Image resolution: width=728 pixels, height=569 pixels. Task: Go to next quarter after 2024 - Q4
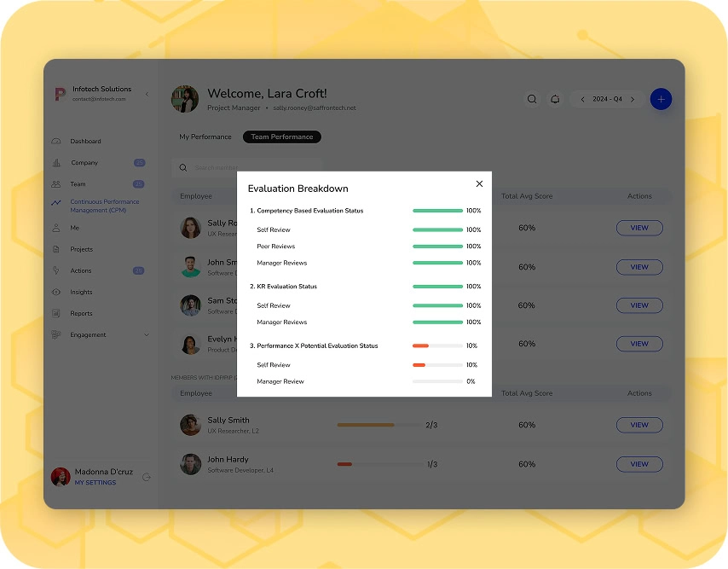point(632,99)
